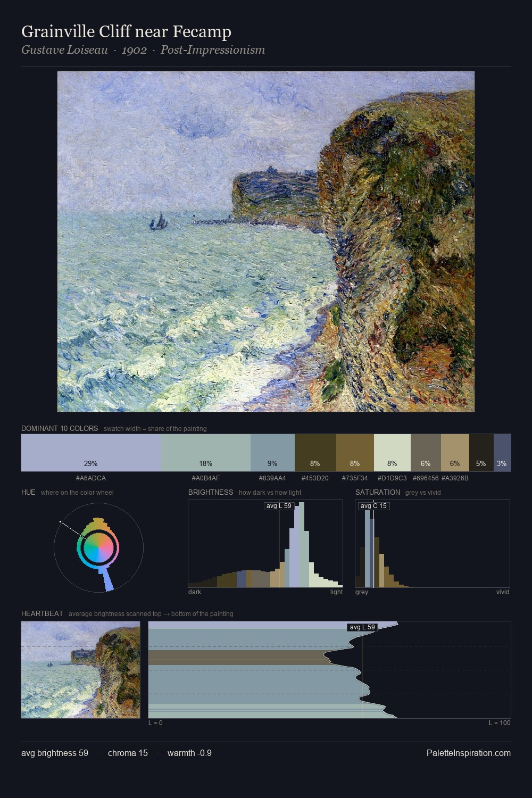The height and width of the screenshot is (798, 532).
Task: Click the 'grey' saturation axis label
Action: 362,592
